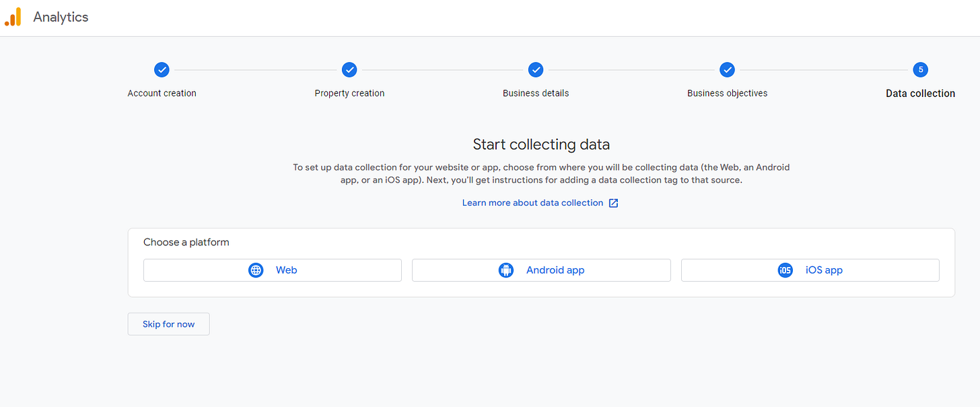
Task: Click the Business details step label
Action: tap(536, 93)
